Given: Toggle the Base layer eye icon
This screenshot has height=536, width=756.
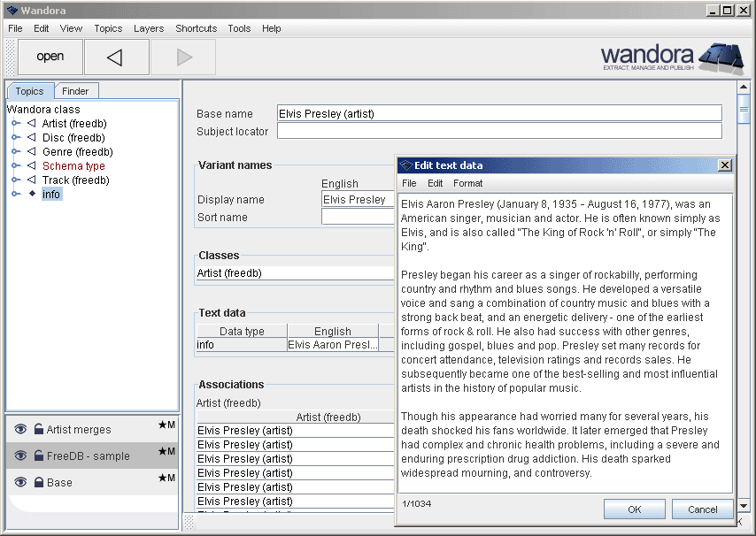Looking at the screenshot, I should tap(20, 483).
